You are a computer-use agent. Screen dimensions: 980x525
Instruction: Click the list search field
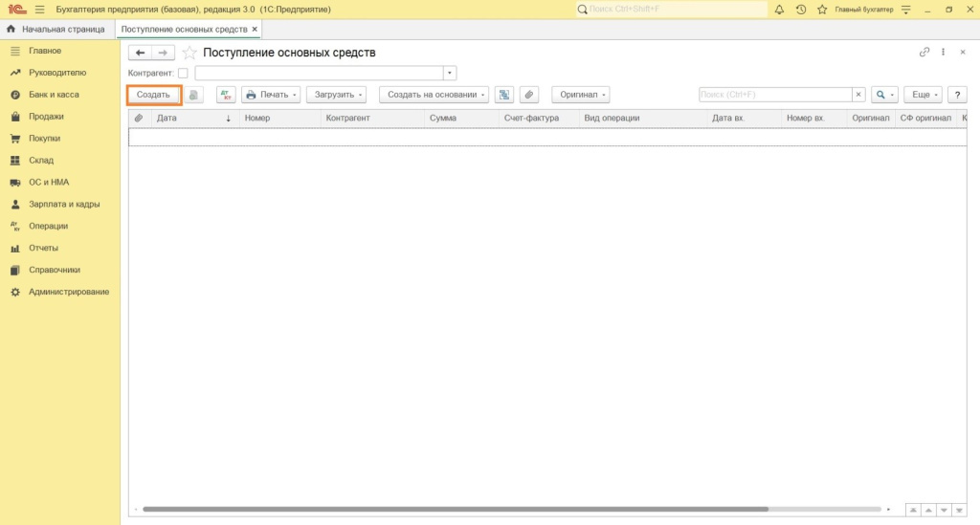pyautogui.click(x=775, y=95)
